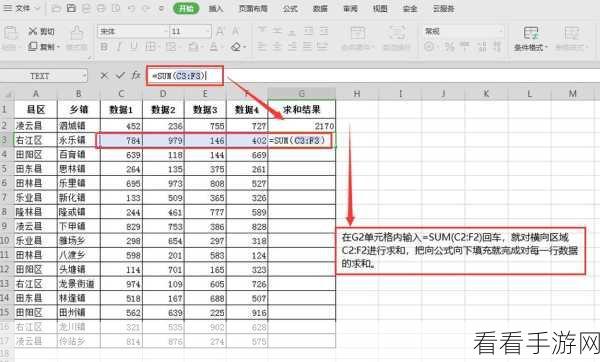Switch to the 插入 (Insert) tab

click(x=215, y=8)
